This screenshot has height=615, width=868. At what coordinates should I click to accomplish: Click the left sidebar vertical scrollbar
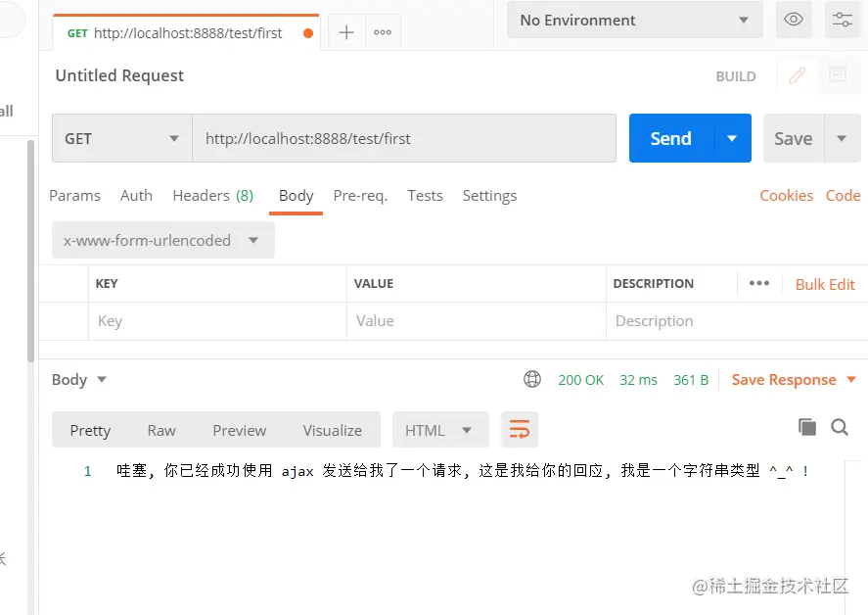(x=31, y=251)
